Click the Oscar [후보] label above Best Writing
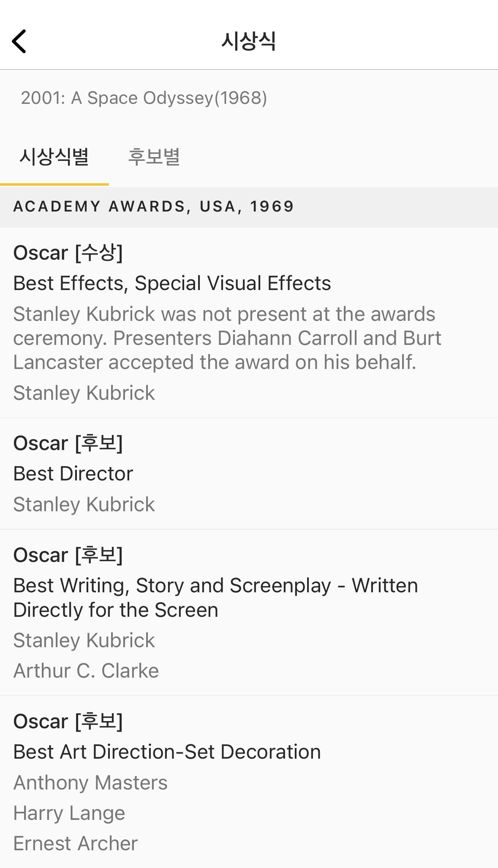Viewport: 498px width, 868px height. click(x=68, y=555)
